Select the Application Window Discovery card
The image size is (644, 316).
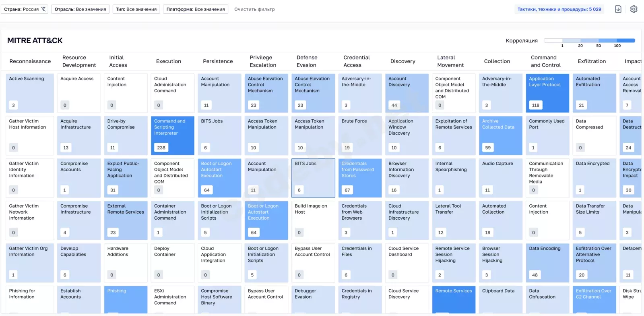[x=407, y=135]
